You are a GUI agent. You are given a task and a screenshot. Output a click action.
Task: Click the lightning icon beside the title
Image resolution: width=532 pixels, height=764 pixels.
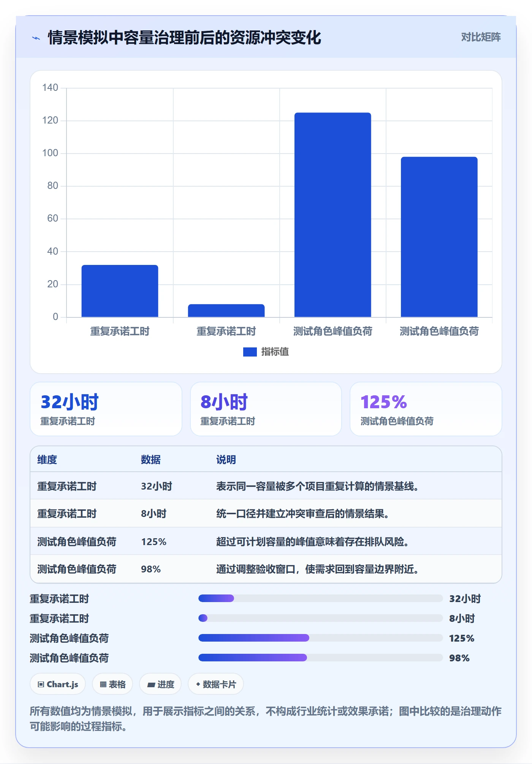pos(36,38)
